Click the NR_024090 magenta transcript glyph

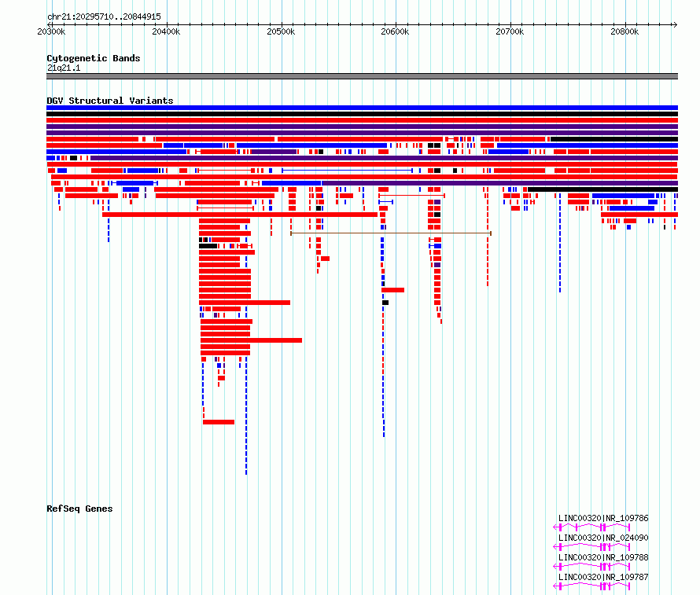591,547
